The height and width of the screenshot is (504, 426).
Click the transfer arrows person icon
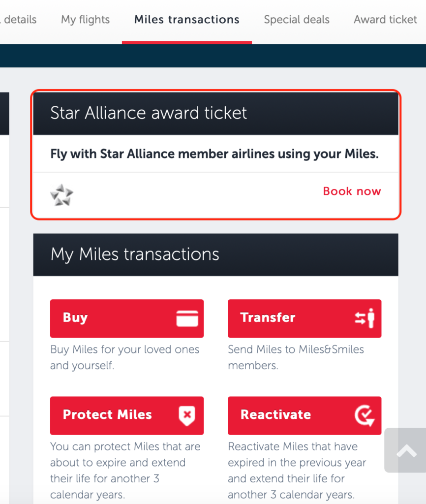365,318
